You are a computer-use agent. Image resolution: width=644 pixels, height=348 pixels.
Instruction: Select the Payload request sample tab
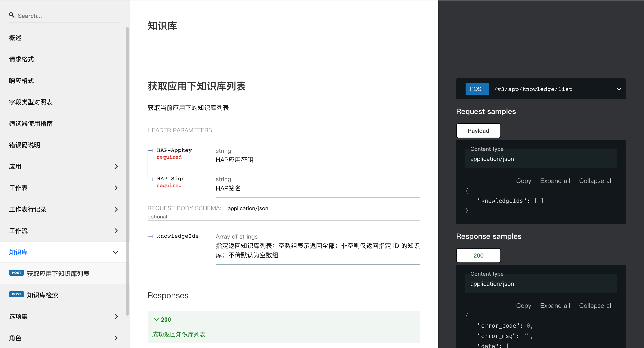pyautogui.click(x=478, y=131)
